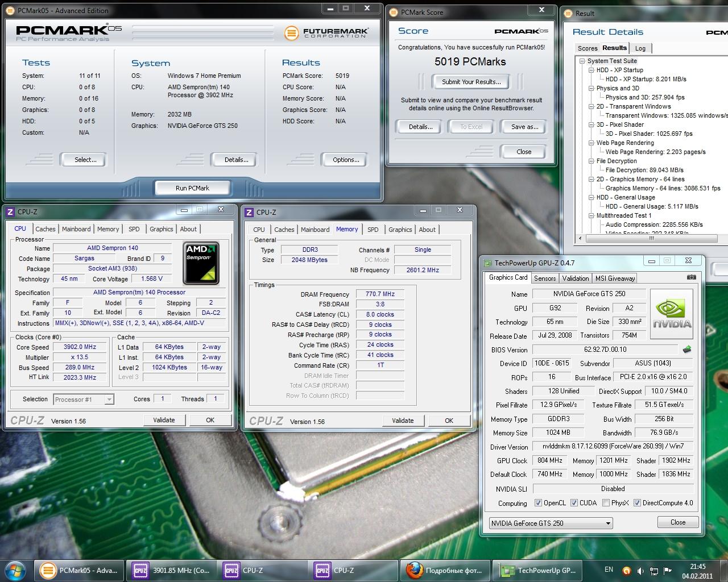Open the Log tab in Result Details
The width and height of the screenshot is (728, 582).
click(640, 48)
